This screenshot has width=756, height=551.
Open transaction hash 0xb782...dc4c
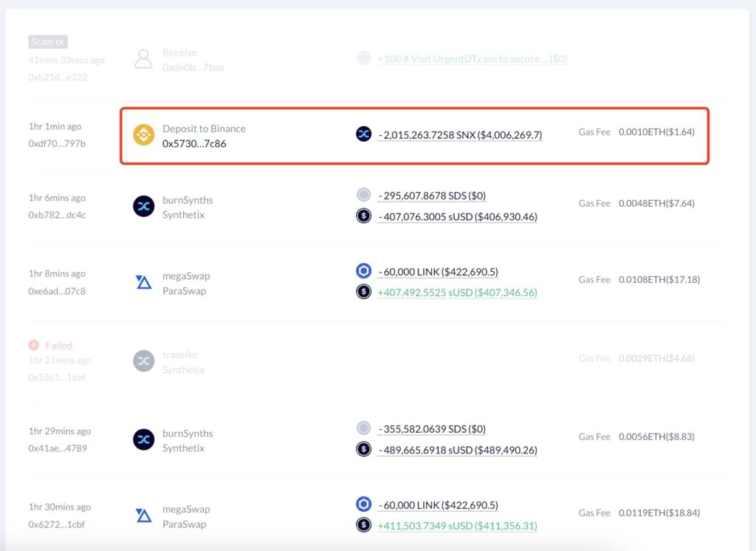(57, 215)
